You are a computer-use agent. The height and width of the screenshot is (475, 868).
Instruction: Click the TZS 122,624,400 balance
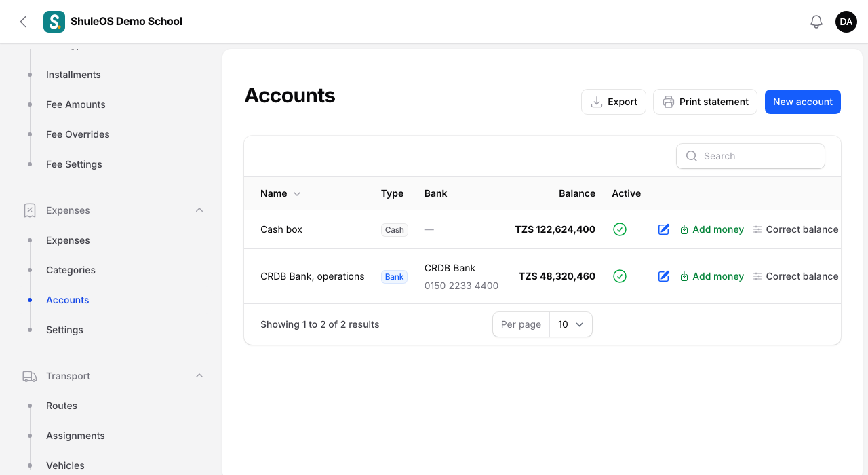click(555, 229)
